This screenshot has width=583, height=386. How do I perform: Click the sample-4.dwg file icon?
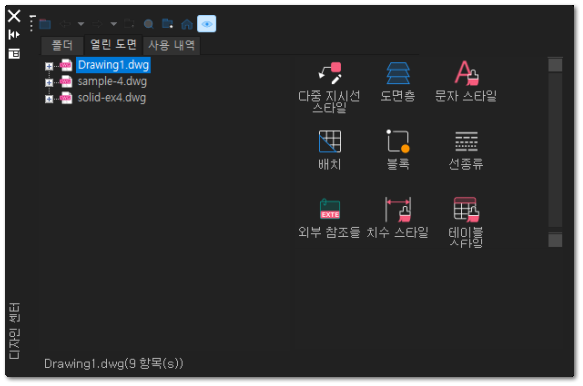(x=66, y=81)
